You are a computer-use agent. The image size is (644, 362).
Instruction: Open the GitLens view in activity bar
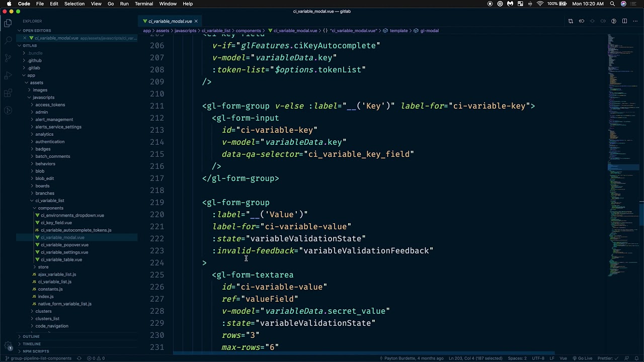8,111
